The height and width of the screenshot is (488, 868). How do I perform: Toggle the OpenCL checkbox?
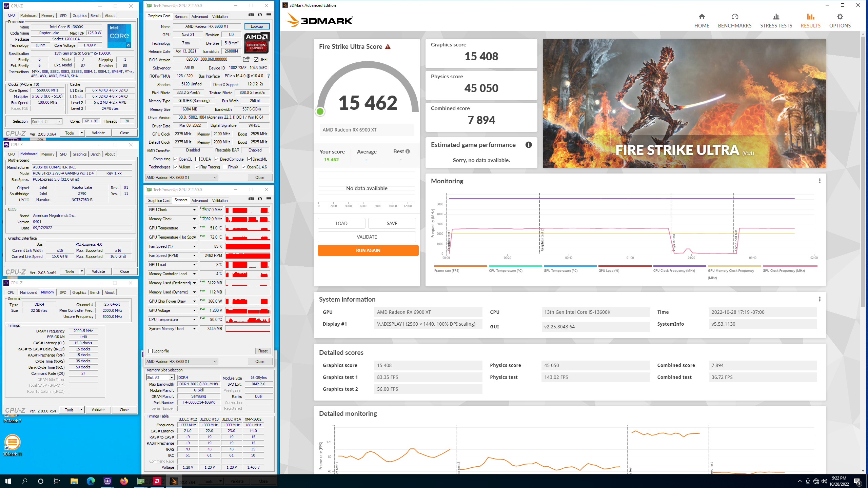[x=176, y=159]
